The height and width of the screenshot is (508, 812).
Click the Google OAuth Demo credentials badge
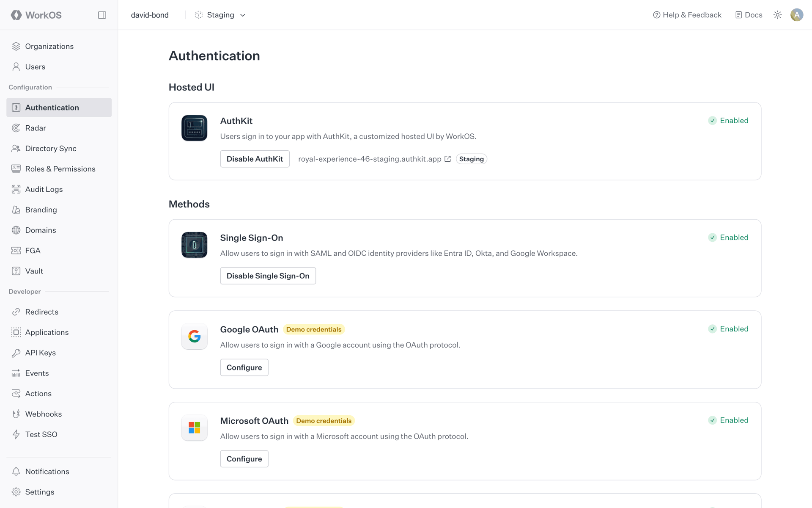coord(314,329)
